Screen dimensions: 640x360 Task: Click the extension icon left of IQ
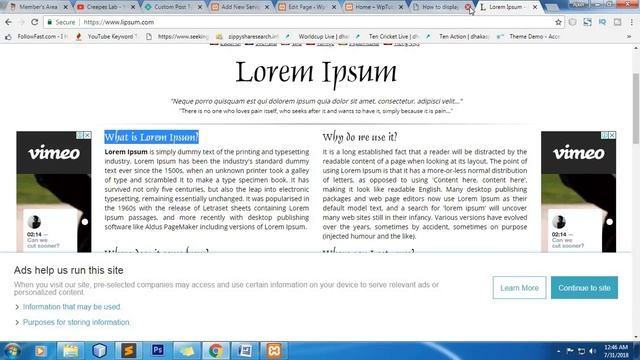coord(587,22)
